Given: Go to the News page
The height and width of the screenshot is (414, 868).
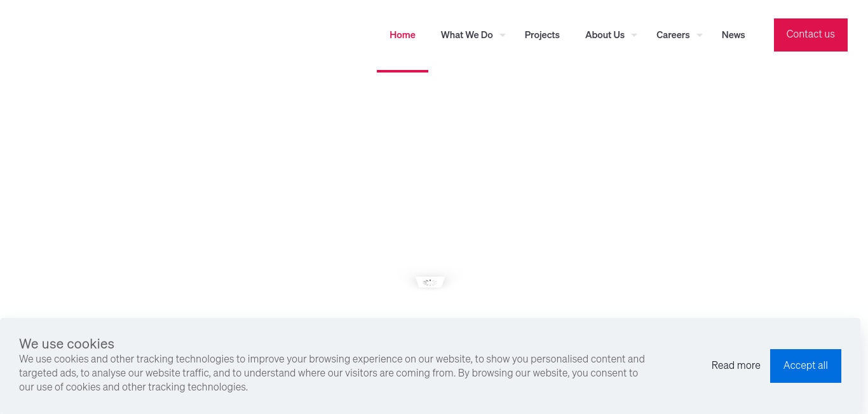Looking at the screenshot, I should click(x=733, y=35).
